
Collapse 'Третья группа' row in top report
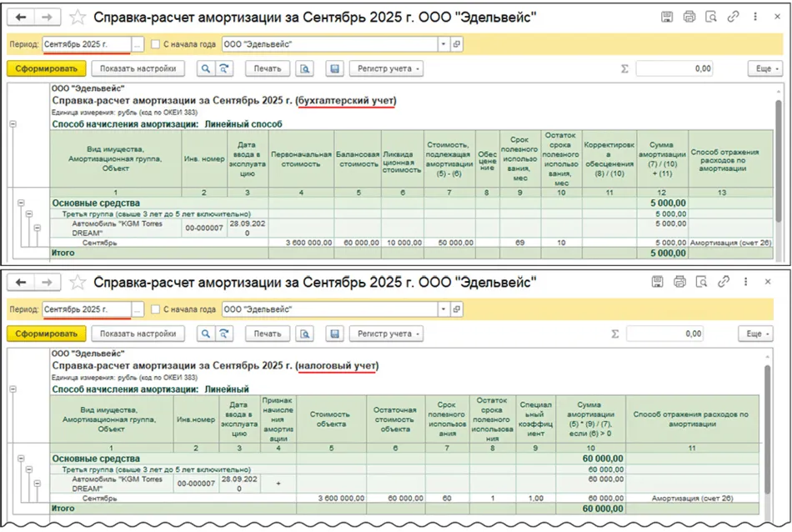point(29,214)
